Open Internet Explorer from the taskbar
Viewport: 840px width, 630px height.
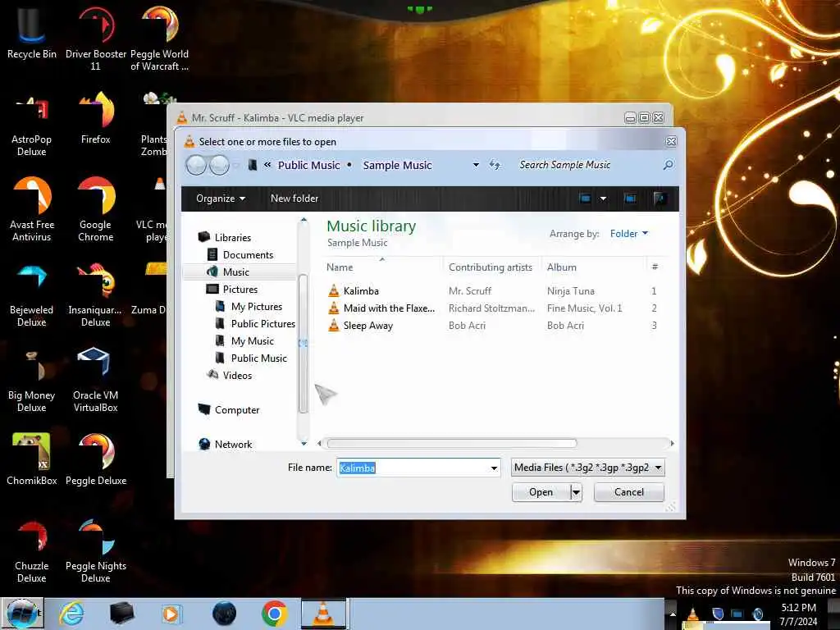(x=71, y=614)
